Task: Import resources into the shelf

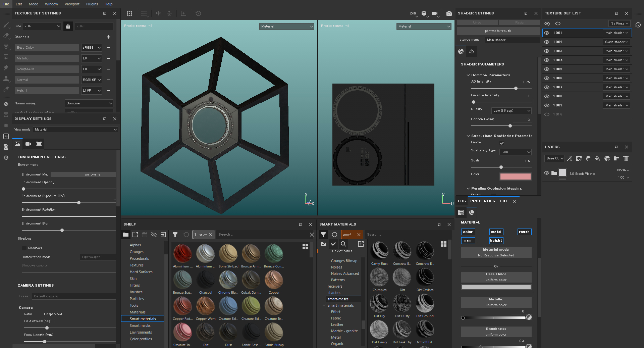Action: click(x=163, y=235)
